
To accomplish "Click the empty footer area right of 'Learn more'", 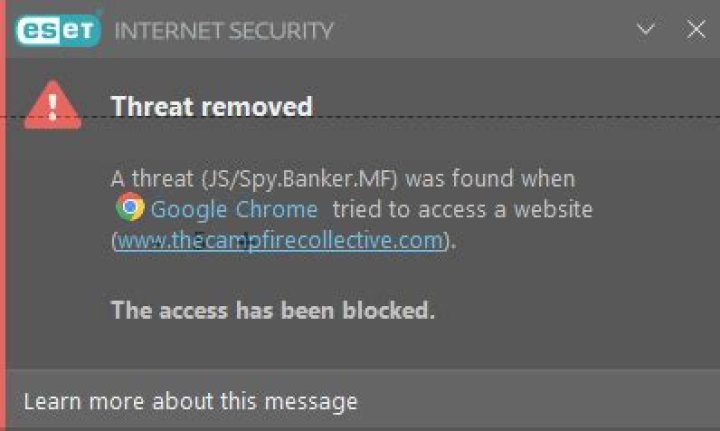I will coord(540,401).
